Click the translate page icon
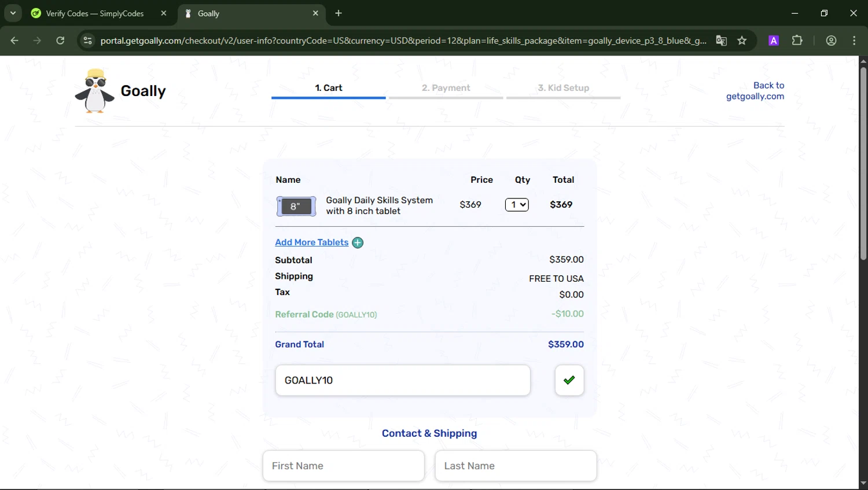The width and height of the screenshot is (868, 490). coord(721,40)
